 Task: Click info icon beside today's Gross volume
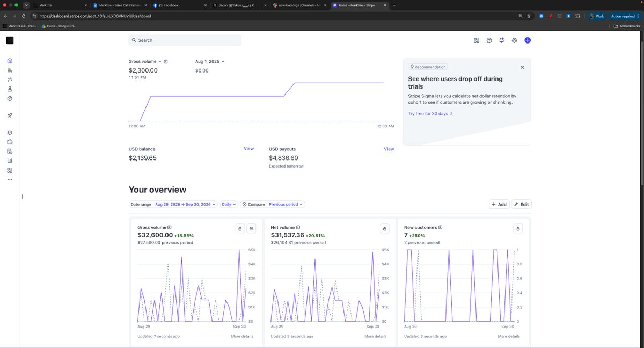[x=165, y=62]
